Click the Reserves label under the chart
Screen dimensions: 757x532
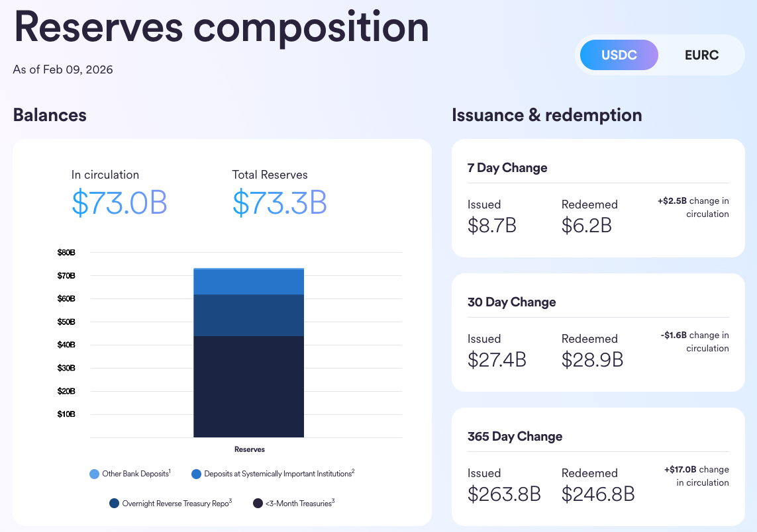click(249, 449)
